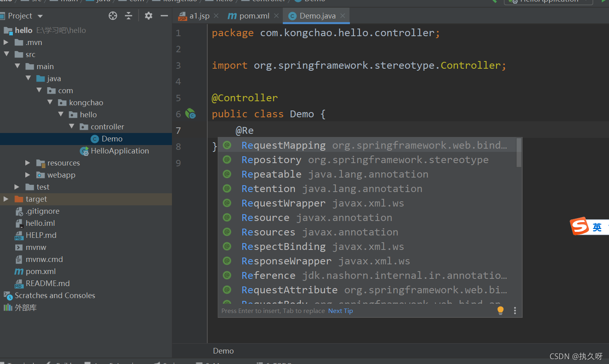609x364 pixels.
Task: Open Project panel settings gear
Action: point(149,16)
